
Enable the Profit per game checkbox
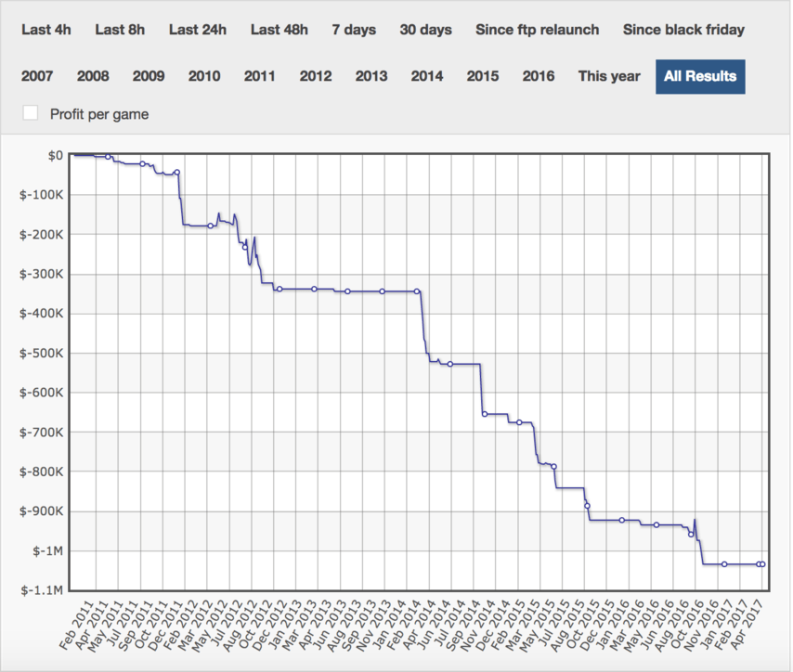click(31, 113)
